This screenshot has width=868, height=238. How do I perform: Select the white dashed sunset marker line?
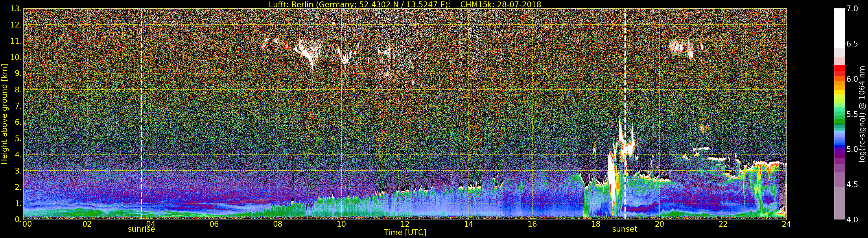[x=625, y=114]
